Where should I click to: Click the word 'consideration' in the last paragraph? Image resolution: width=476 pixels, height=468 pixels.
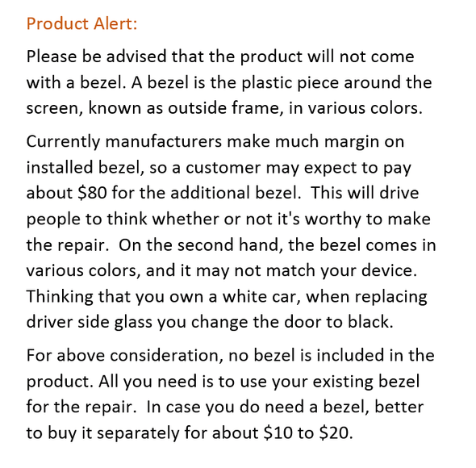coord(166,355)
